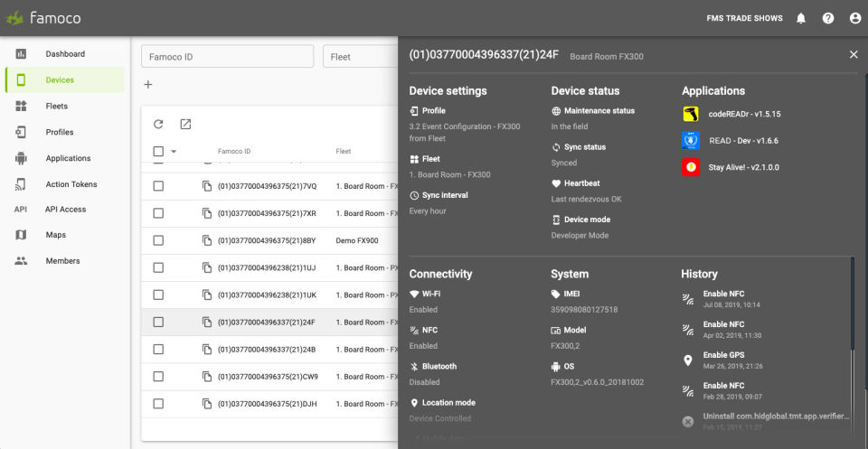
Task: Click the Stay Alive! app icon
Action: 691,167
